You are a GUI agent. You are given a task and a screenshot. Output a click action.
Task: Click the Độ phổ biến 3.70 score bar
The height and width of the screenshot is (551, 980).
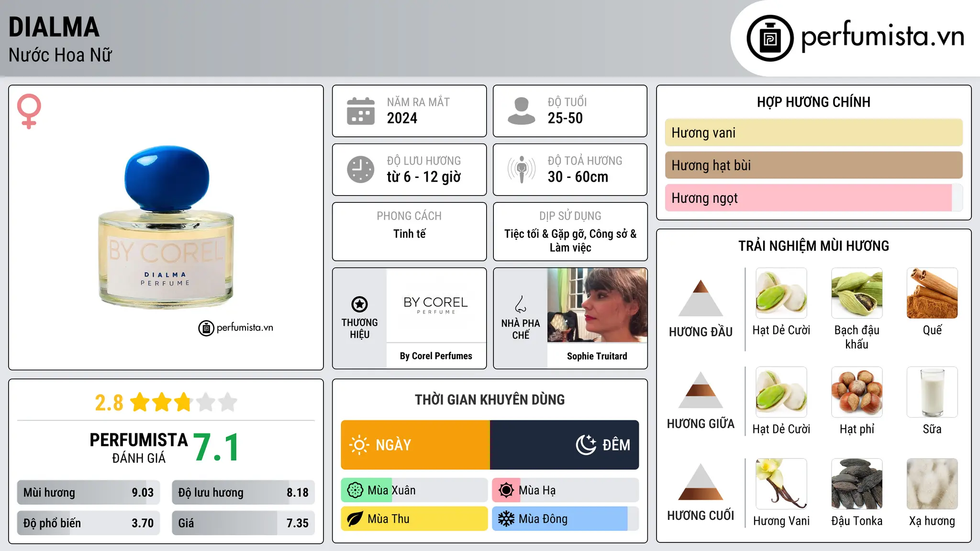89,523
